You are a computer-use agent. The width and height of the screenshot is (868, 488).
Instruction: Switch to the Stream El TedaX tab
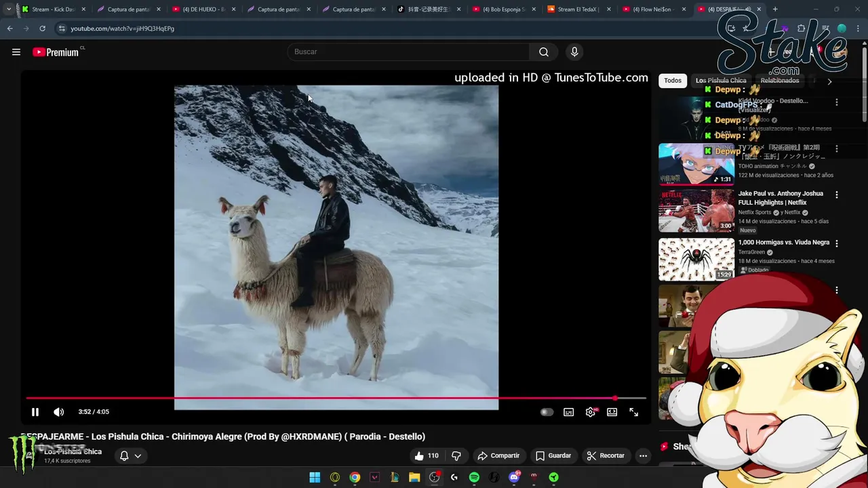pos(578,9)
